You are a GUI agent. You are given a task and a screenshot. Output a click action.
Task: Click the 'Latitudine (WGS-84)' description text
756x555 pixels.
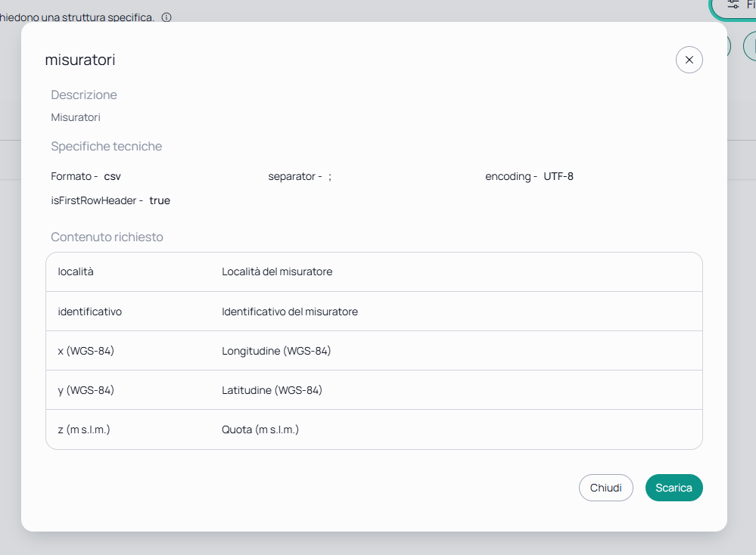pos(272,390)
